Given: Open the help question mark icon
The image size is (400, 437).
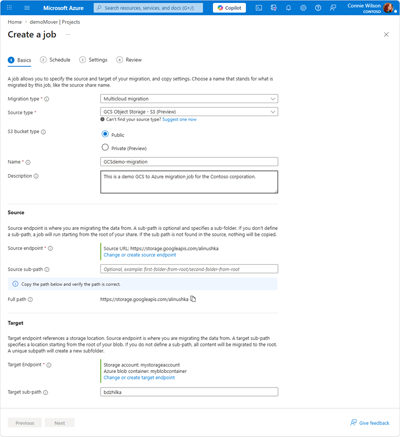Looking at the screenshot, I should [x=318, y=8].
